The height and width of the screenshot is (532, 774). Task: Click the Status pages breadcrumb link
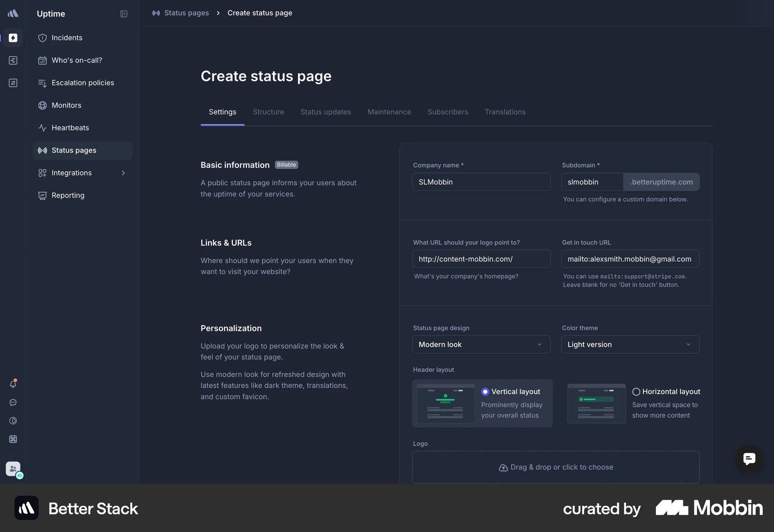(186, 13)
